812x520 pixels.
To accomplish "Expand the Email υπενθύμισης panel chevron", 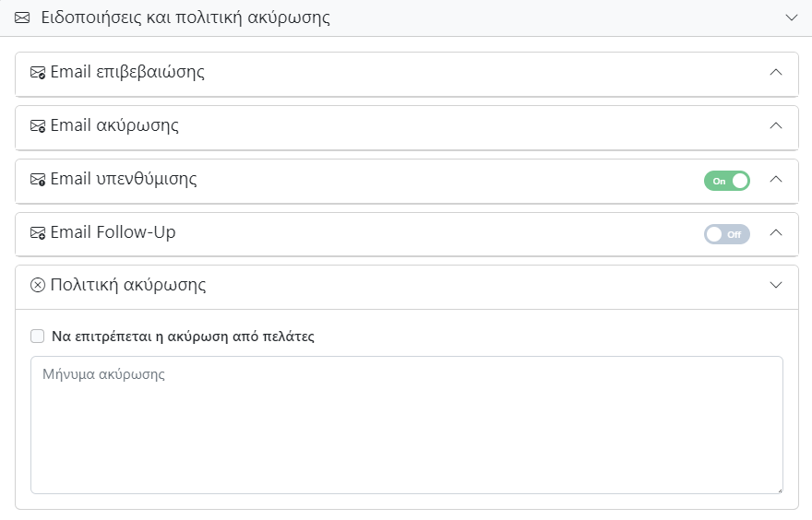I will click(x=776, y=179).
